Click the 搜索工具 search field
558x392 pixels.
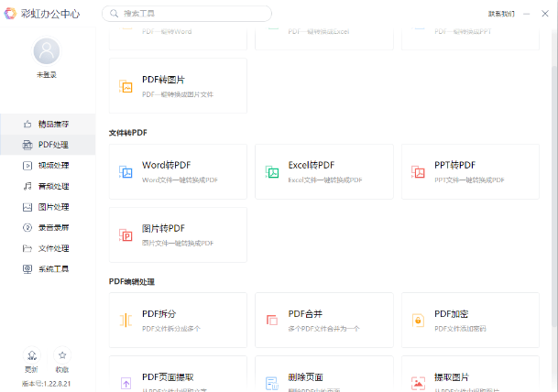192,14
